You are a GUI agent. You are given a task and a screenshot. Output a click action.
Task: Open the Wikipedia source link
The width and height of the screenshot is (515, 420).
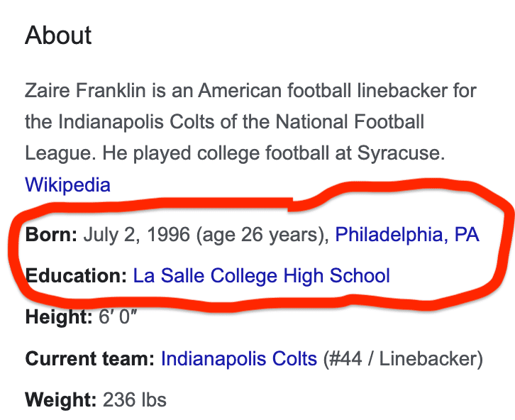pos(67,185)
